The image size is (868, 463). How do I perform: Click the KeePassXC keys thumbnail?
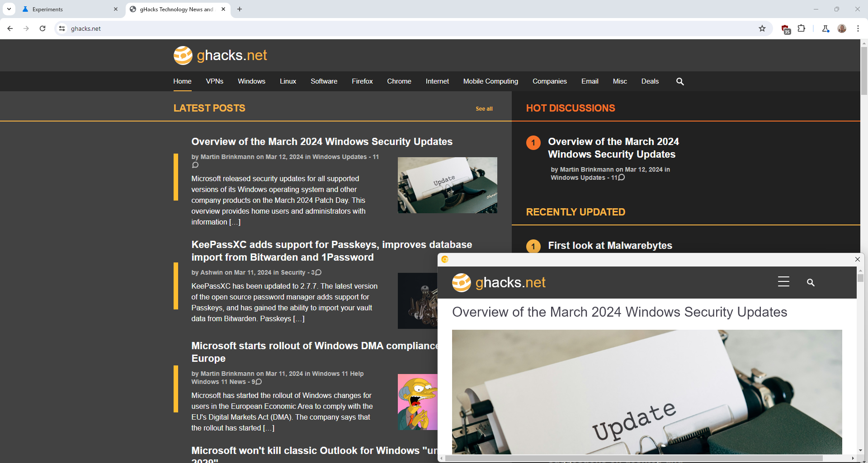pos(417,301)
